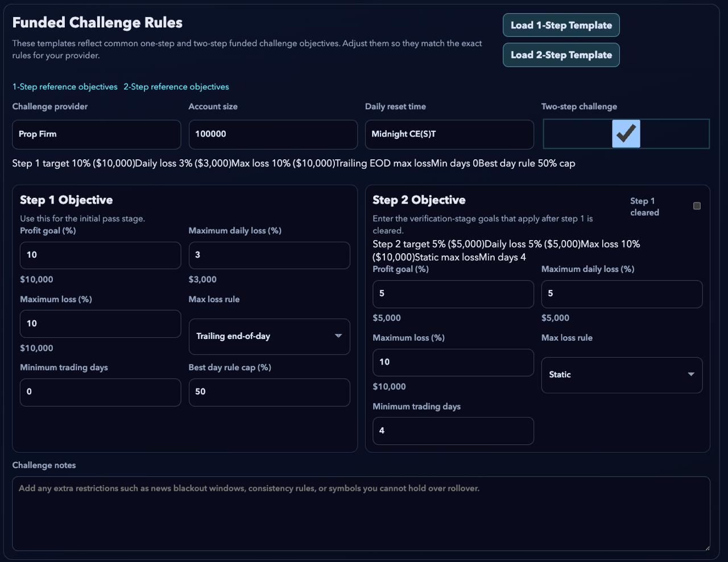
Task: Click the Load 2-Step Template button
Action: coord(561,55)
